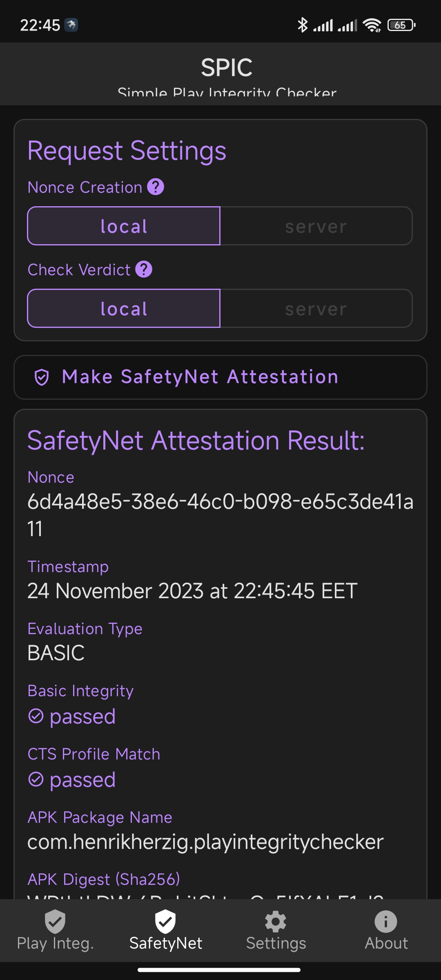Select local for Check Verdict

click(x=124, y=308)
